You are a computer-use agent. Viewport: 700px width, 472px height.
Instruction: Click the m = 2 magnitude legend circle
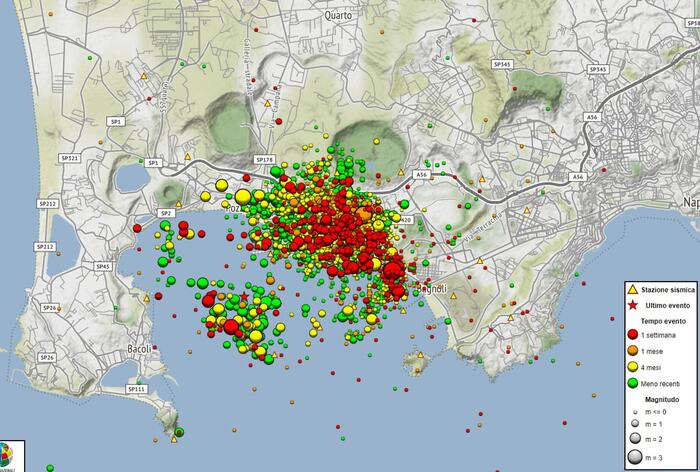(x=634, y=439)
